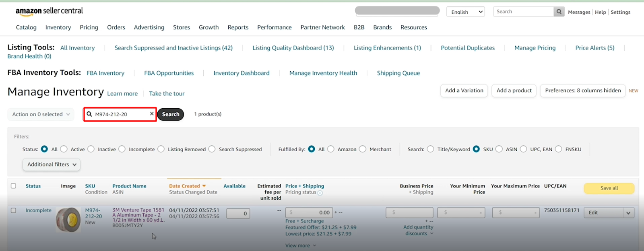Click the magnifier icon in top search

559,12
